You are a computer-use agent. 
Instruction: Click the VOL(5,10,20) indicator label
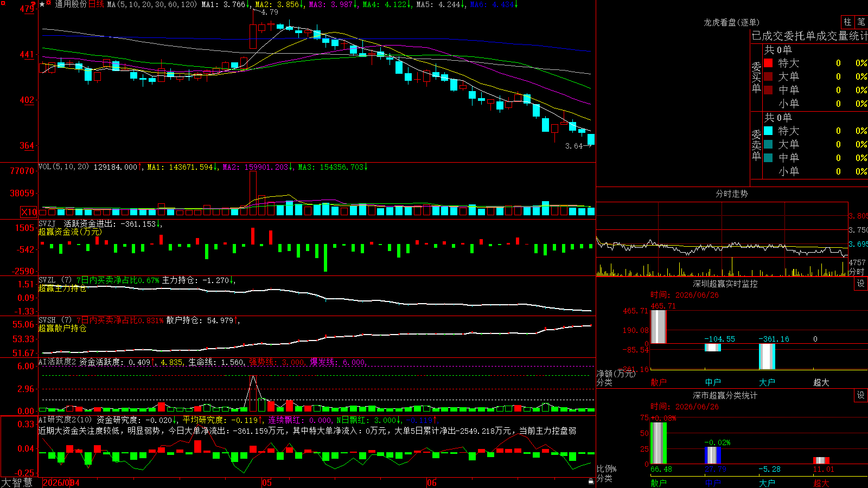coord(63,167)
